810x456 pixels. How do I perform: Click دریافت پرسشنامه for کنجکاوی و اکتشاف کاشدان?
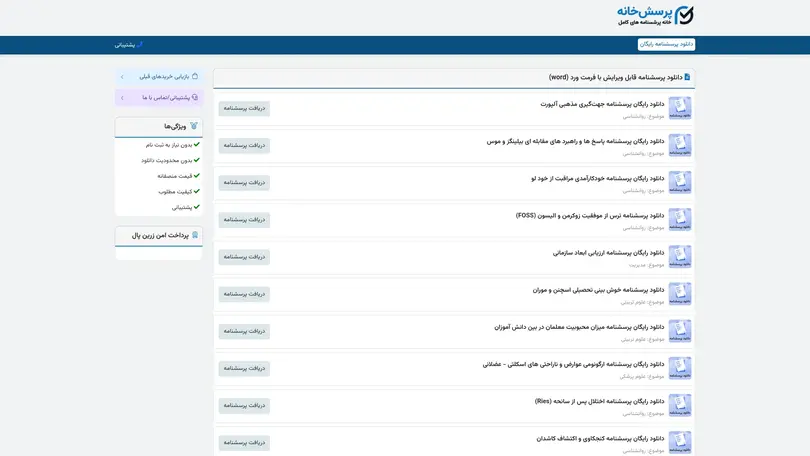tap(244, 443)
